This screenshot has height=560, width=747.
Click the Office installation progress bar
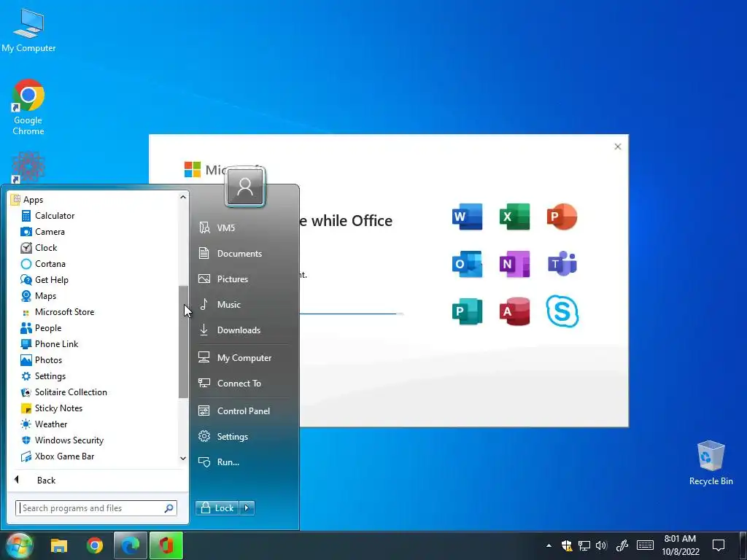(x=352, y=314)
